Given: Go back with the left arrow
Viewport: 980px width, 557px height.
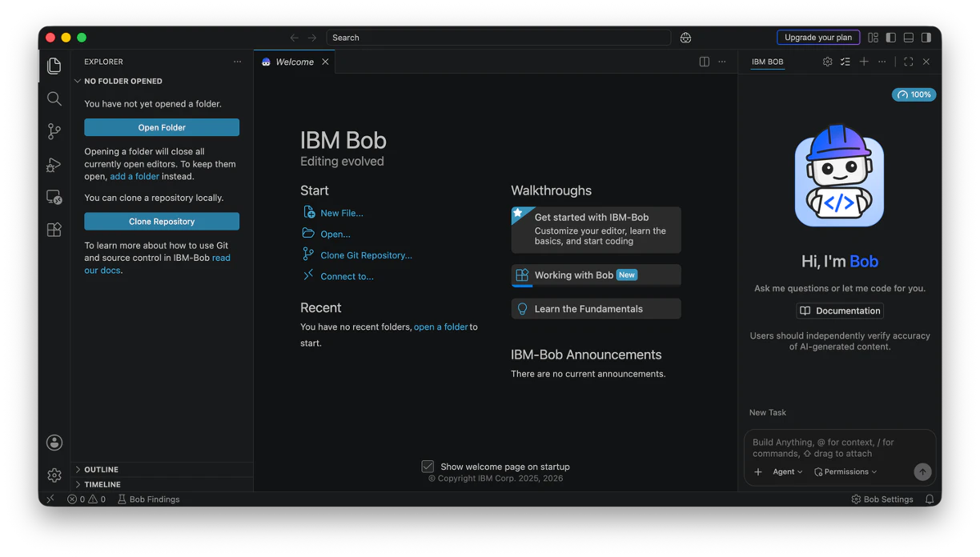Looking at the screenshot, I should (295, 38).
